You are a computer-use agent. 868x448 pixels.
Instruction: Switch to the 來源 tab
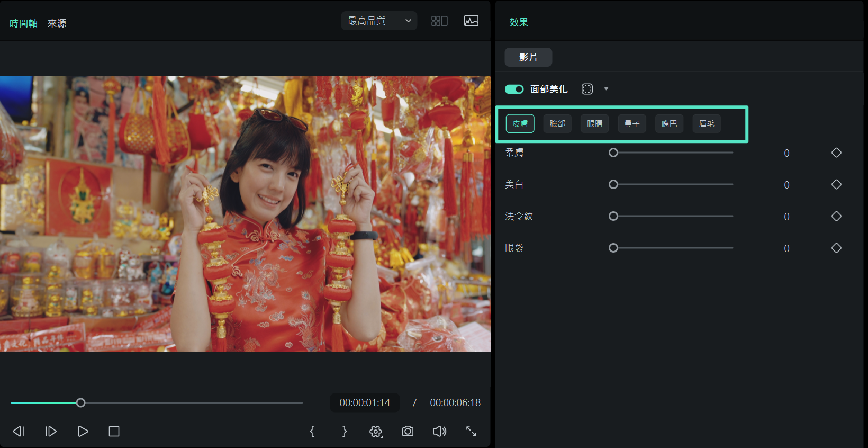(x=57, y=23)
